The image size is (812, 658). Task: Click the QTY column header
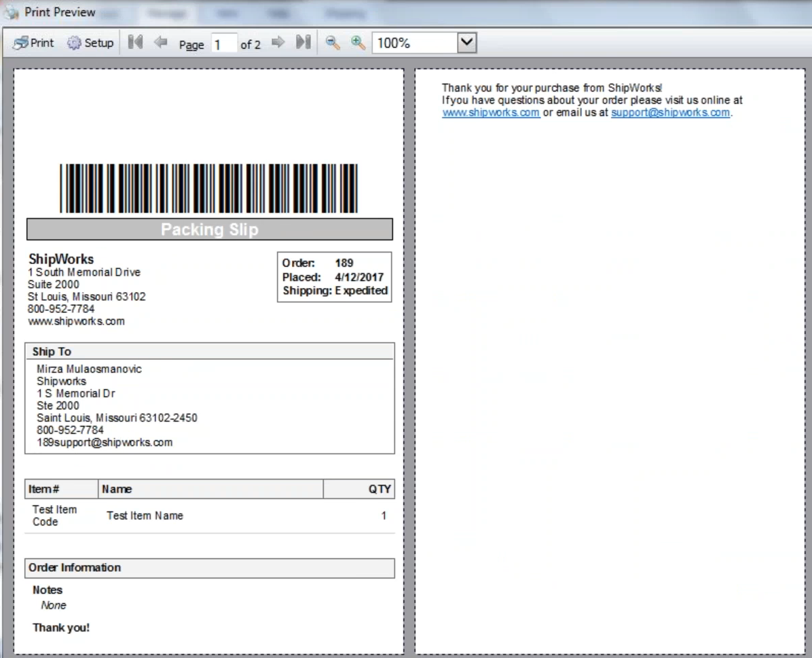[380, 488]
